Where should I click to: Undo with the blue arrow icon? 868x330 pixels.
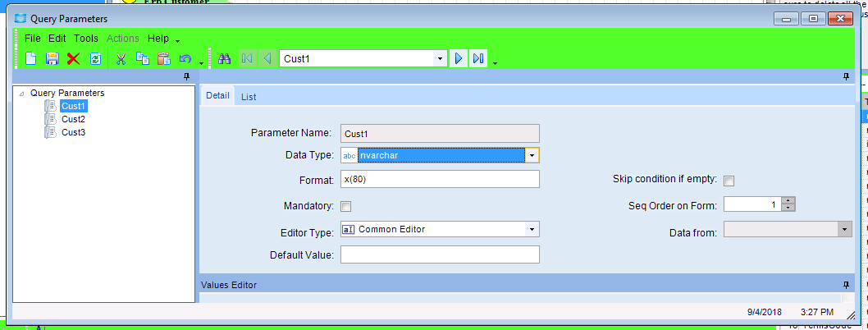pos(185,58)
